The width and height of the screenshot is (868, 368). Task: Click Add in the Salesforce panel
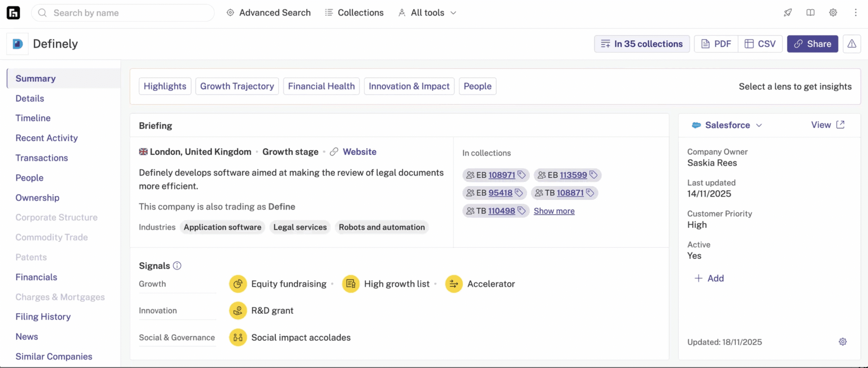click(x=709, y=278)
